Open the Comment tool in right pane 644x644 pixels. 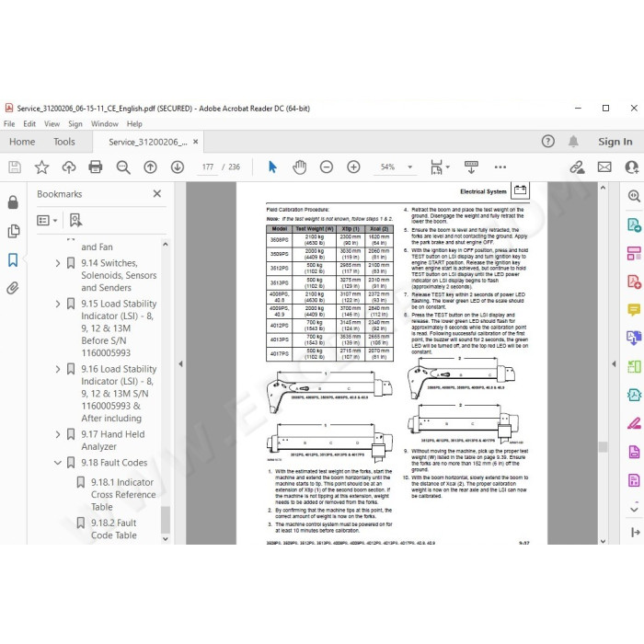pyautogui.click(x=634, y=309)
